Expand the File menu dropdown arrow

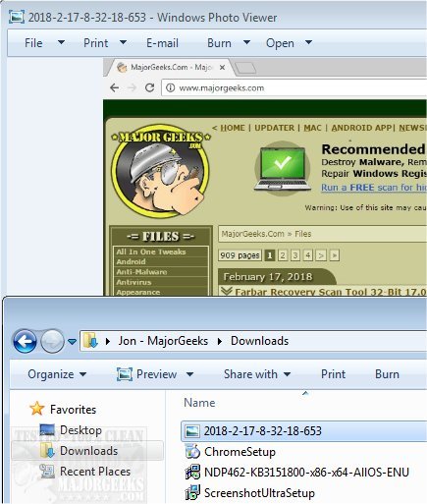pos(61,42)
